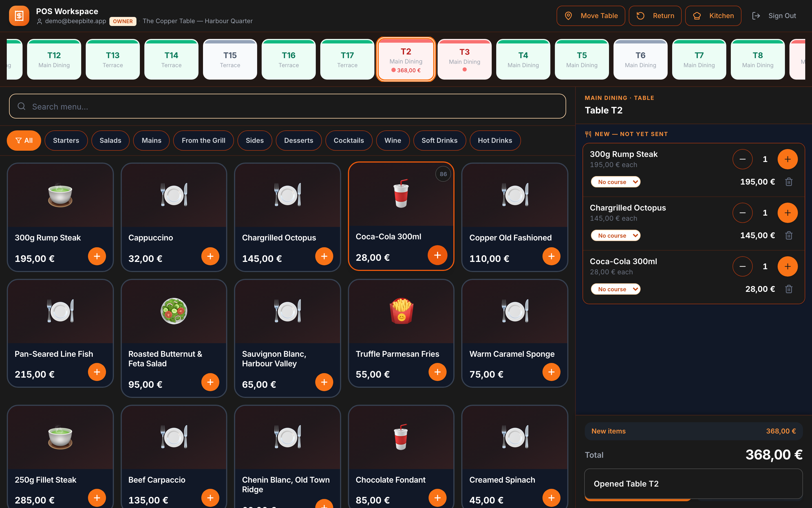The image size is (812, 508).
Task: Select table T13 Terrace
Action: 113,60
